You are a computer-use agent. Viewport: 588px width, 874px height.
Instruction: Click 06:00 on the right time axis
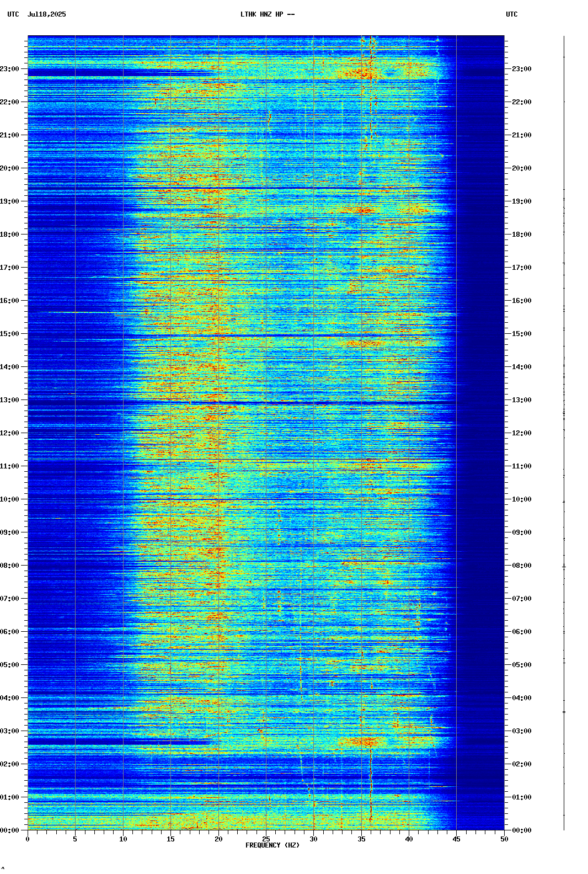(522, 632)
